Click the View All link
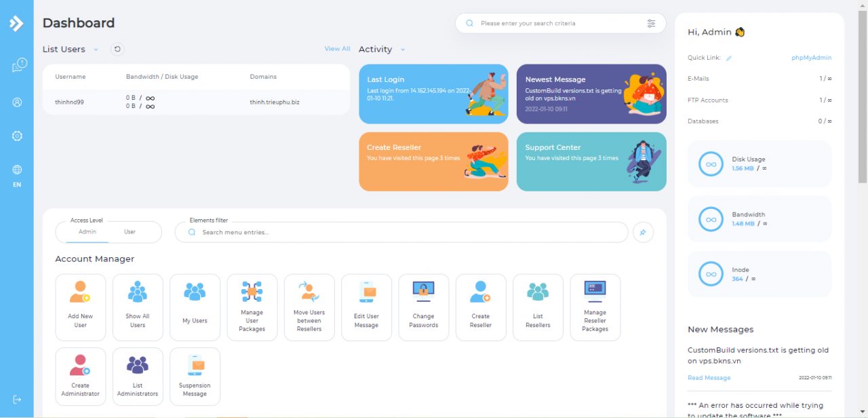 [x=337, y=49]
